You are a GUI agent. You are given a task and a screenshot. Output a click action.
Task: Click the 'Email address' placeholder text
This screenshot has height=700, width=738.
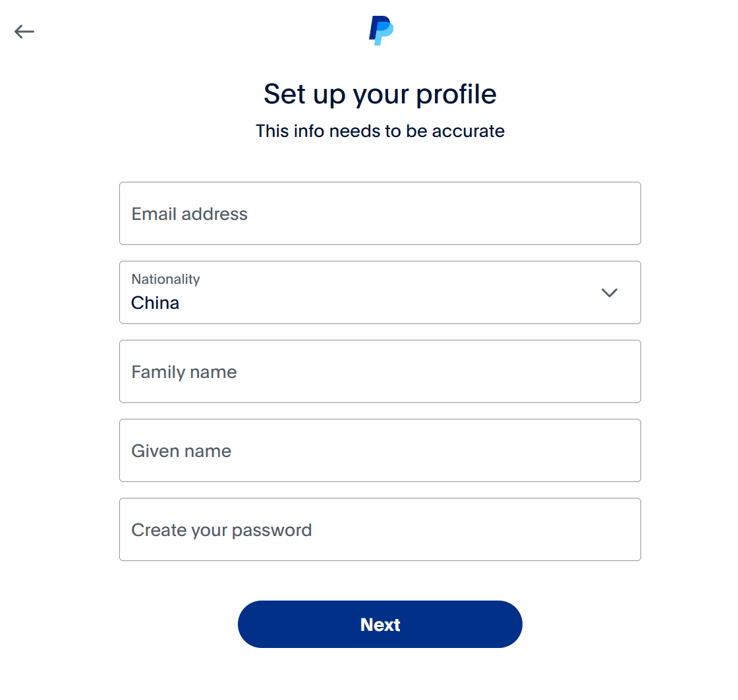point(190,214)
